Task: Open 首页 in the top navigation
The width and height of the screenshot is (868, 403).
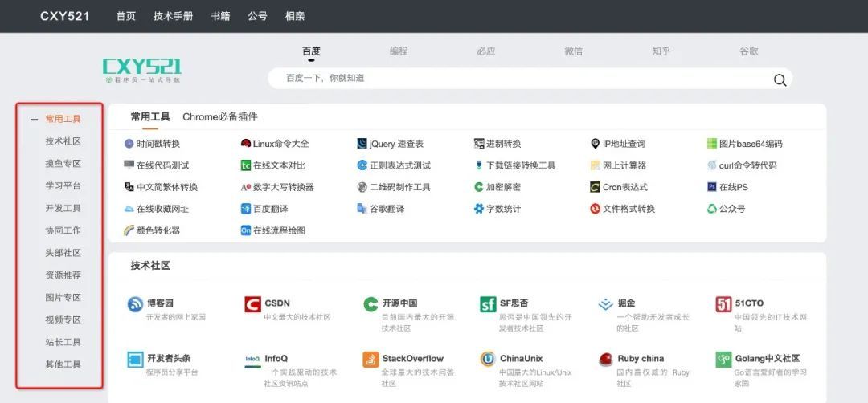Action: pos(125,16)
